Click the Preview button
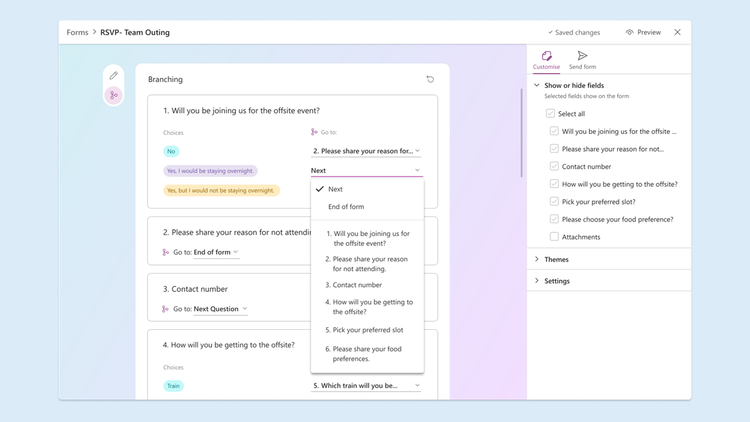The height and width of the screenshot is (422, 750). click(x=643, y=33)
